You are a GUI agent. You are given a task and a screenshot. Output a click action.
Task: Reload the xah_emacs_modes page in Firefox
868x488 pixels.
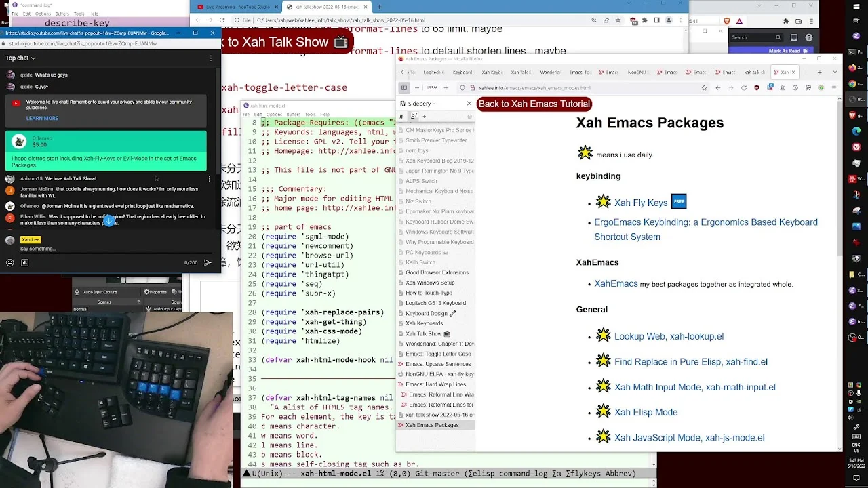click(x=744, y=88)
